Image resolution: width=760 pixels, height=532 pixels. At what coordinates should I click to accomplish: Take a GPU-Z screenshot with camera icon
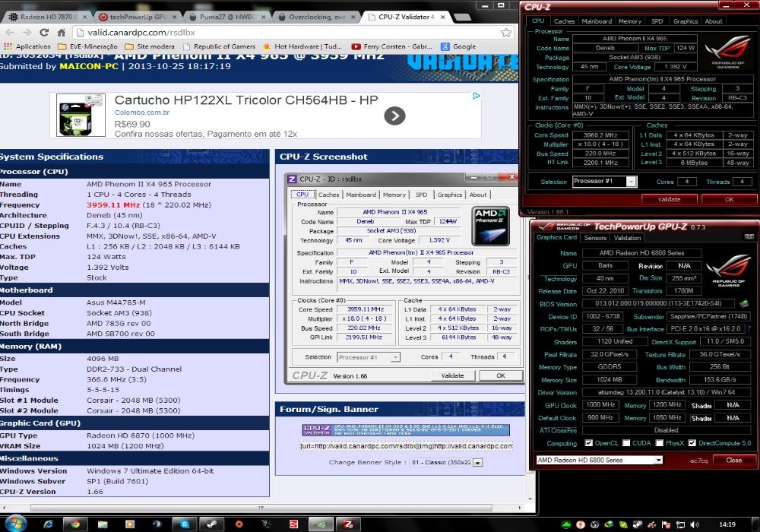tap(749, 237)
